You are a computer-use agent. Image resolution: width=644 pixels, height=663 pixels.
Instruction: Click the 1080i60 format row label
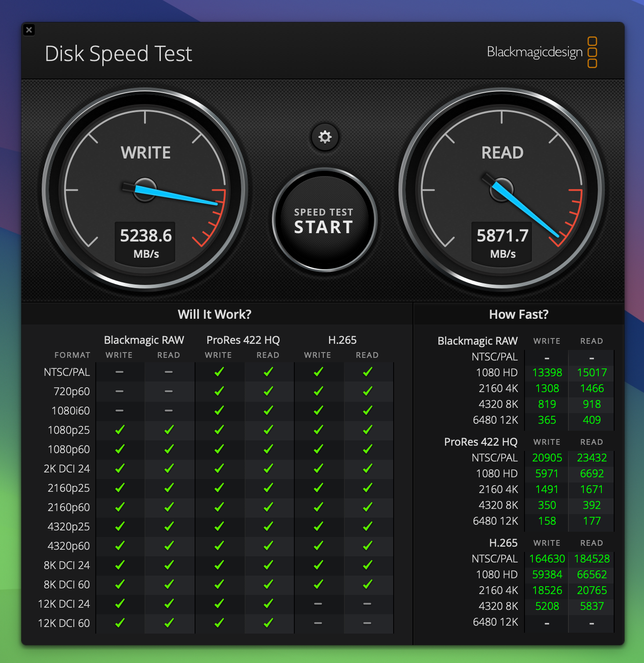tap(71, 411)
